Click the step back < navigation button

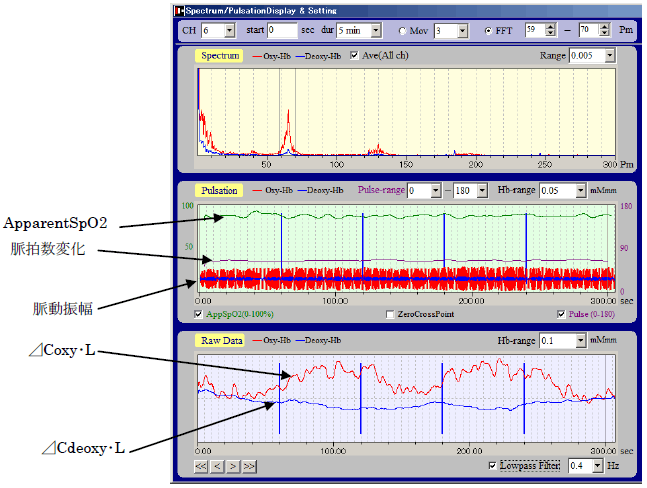click(217, 466)
